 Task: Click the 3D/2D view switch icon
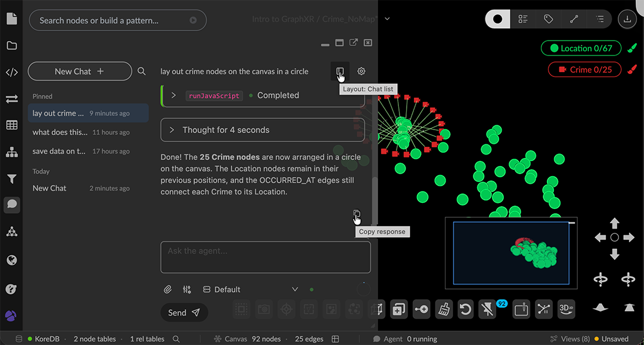point(566,309)
